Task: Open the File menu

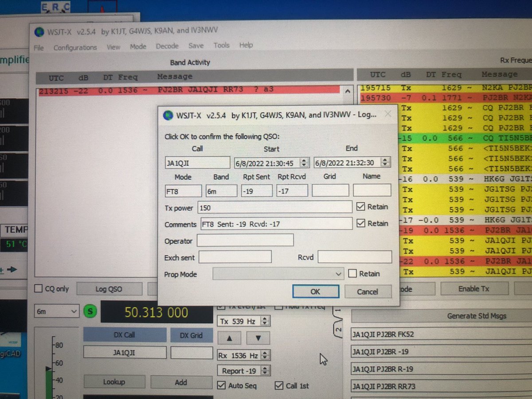Action: tap(39, 47)
